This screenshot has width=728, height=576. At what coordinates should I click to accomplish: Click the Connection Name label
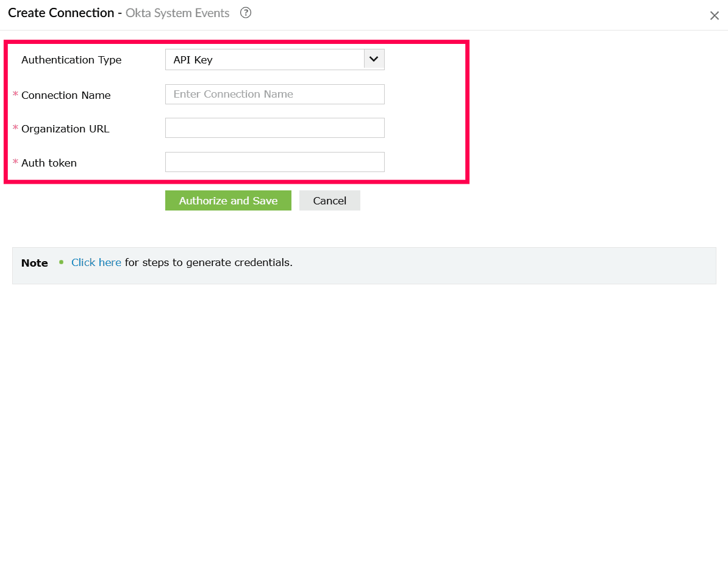(66, 95)
